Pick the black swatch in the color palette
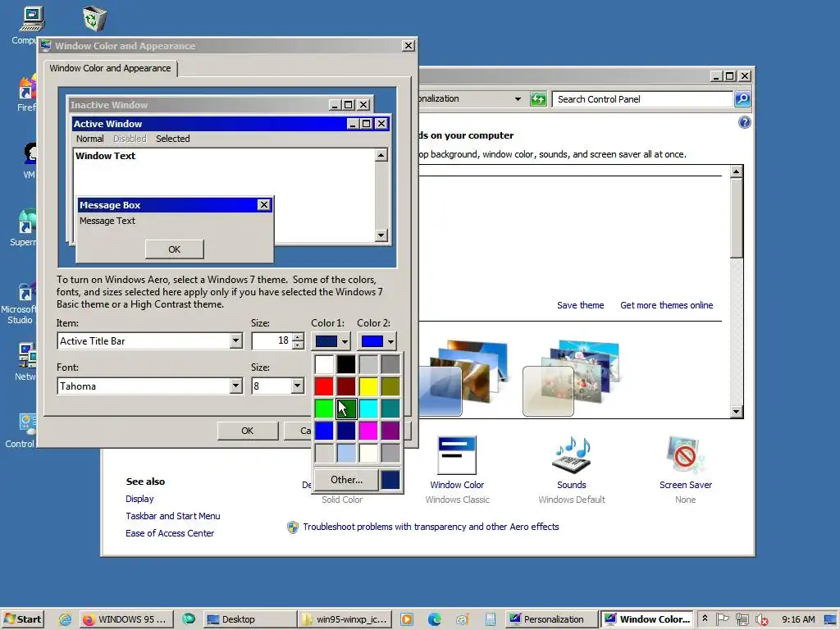840x630 pixels. point(346,364)
